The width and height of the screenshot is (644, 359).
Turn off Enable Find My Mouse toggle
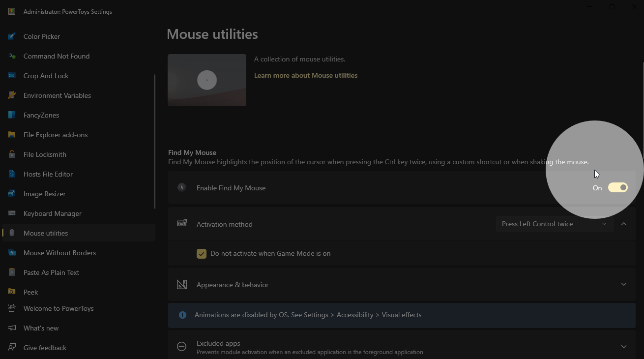pos(618,187)
